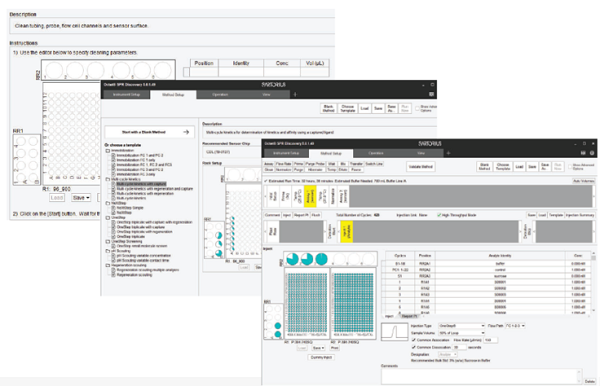Enable the Show Advanced Options checkbox
The height and width of the screenshot is (386, 600).
click(x=570, y=167)
